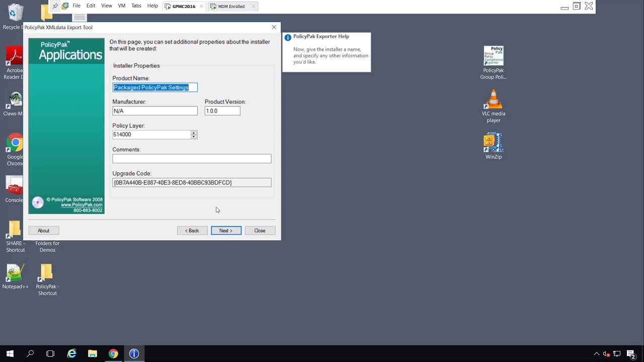Screen dimensions: 644x362
Task: Close the GPMC2016 tab
Action: pyautogui.click(x=201, y=7)
